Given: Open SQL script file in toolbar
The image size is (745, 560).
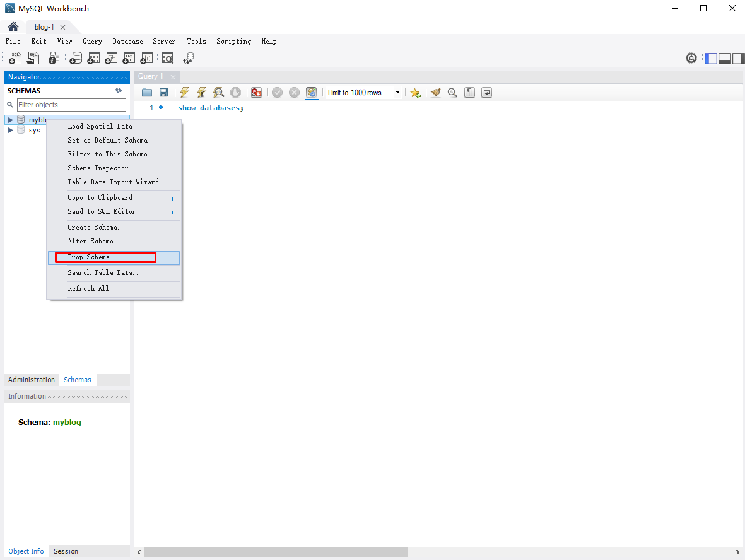Looking at the screenshot, I should [33, 59].
